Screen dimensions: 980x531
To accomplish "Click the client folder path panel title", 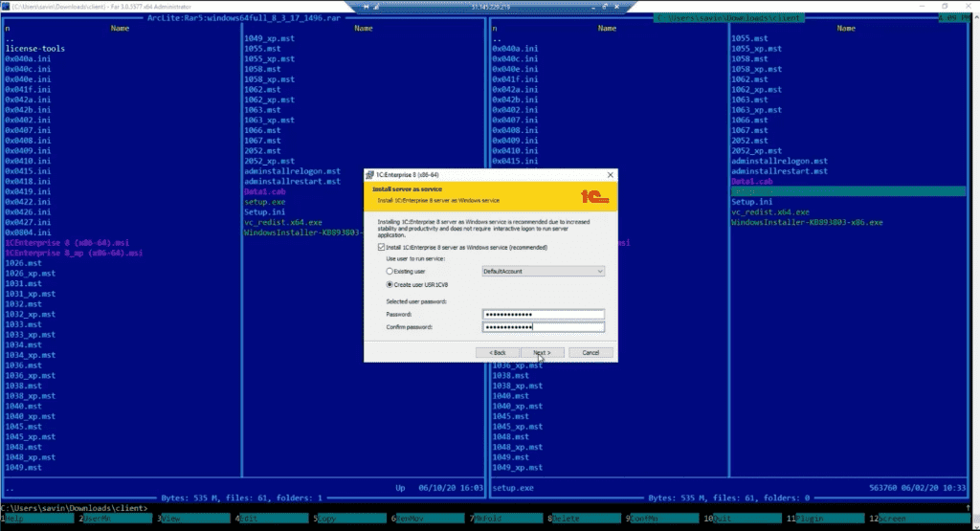I will [728, 18].
